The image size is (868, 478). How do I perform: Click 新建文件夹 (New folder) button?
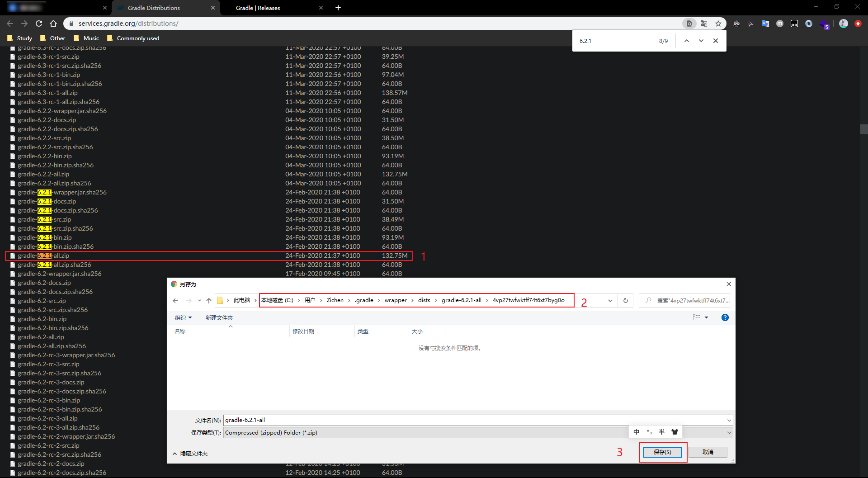click(219, 317)
